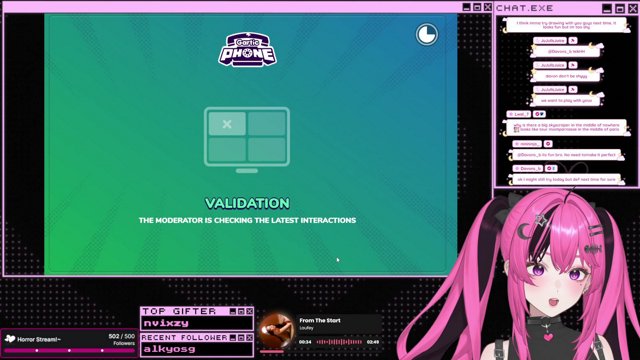
Task: Close the RECENT FOLLOWER panel
Action: click(249, 338)
